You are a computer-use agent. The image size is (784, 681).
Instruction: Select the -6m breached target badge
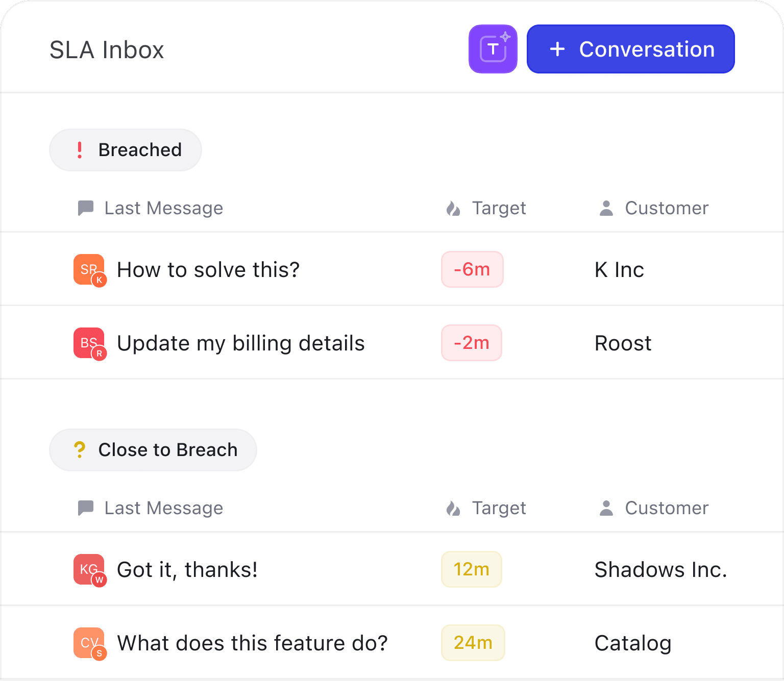click(472, 269)
